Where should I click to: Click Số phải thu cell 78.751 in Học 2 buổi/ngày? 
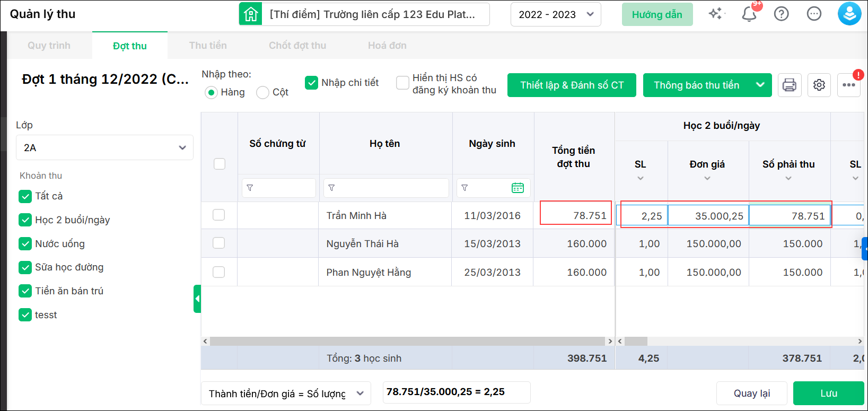790,215
